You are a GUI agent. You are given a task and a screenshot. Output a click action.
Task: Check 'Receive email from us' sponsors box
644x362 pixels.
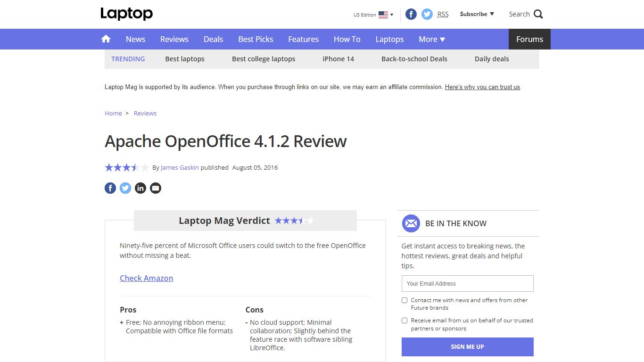click(x=405, y=321)
